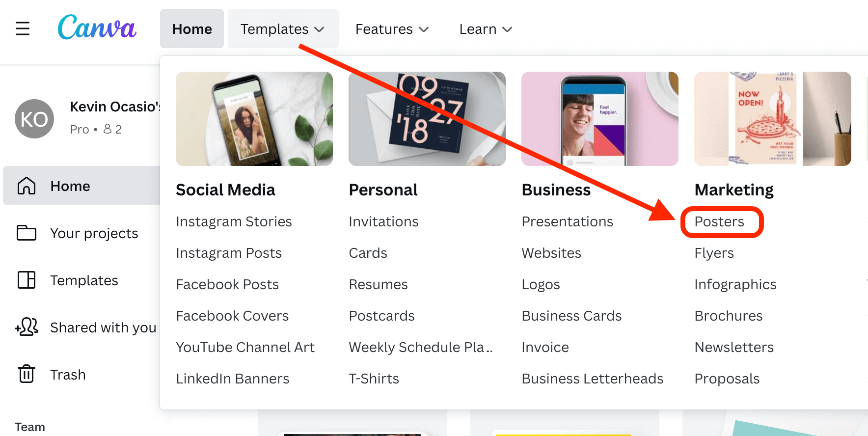Select the Home tab in top navigation
868x436 pixels.
[x=192, y=29]
